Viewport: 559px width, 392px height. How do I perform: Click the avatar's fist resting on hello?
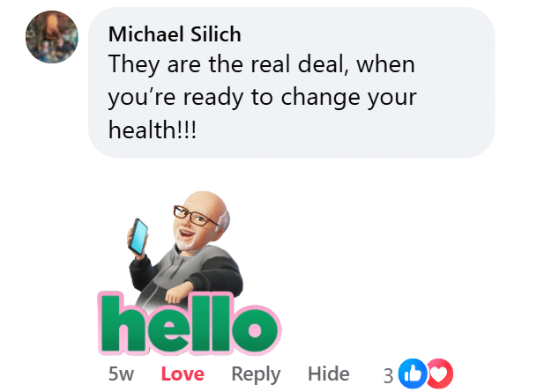[x=177, y=293]
